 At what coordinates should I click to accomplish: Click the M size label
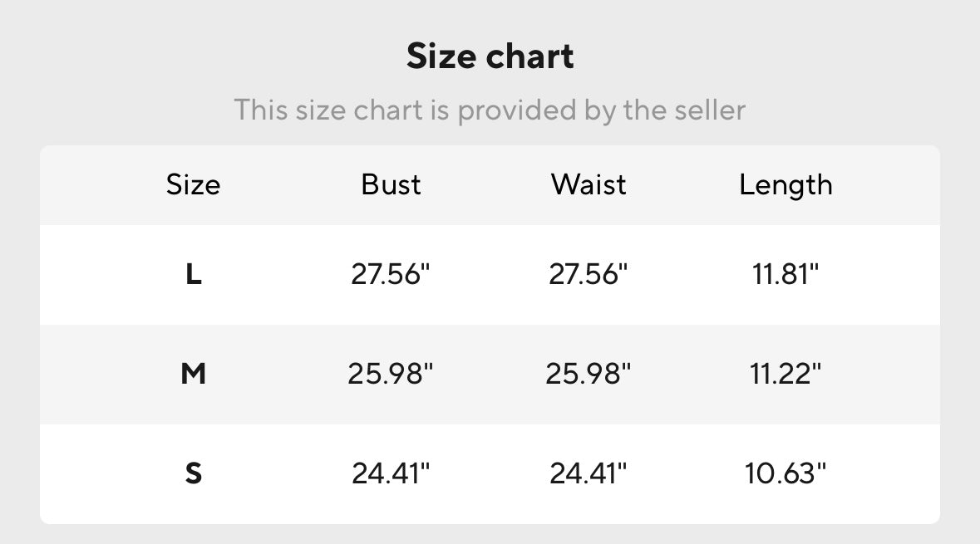[x=193, y=374]
